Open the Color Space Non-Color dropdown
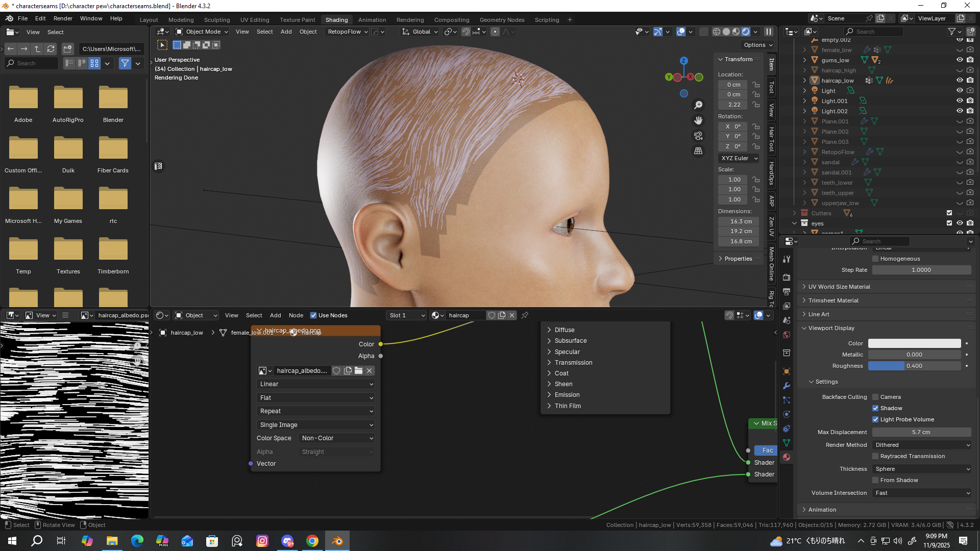 [337, 438]
